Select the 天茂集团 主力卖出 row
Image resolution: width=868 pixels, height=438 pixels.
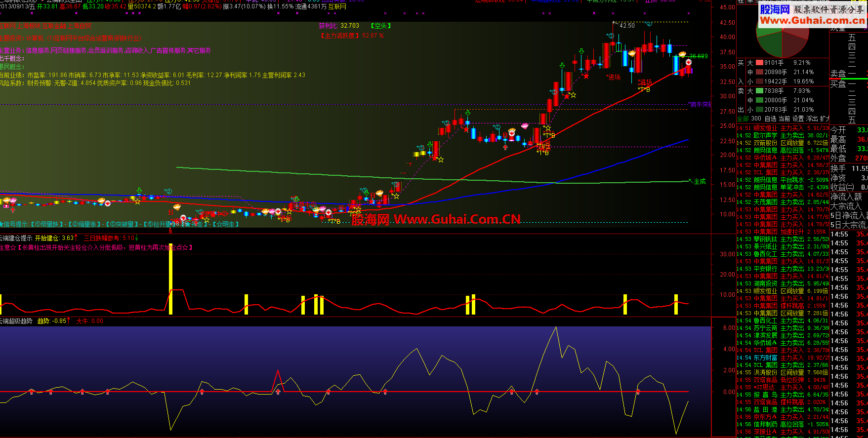pyautogui.click(x=783, y=202)
